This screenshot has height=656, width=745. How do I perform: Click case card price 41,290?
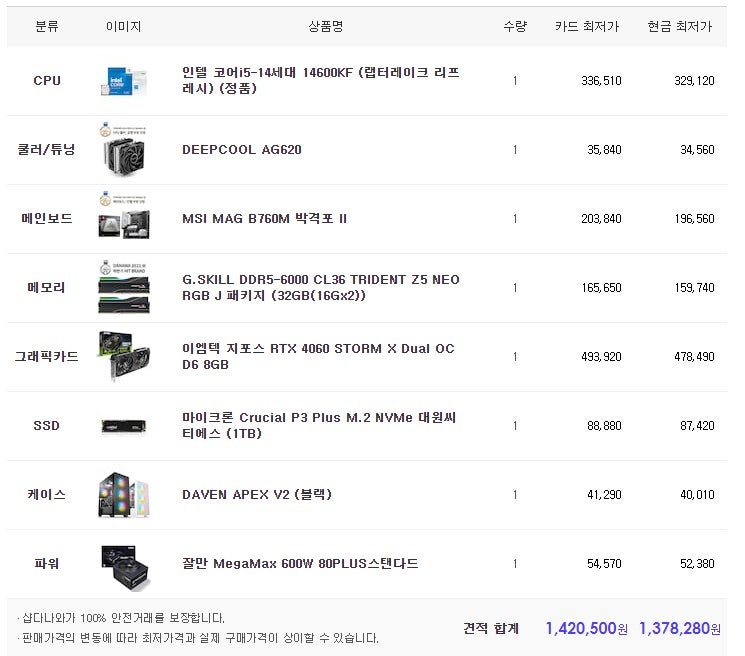pos(604,494)
